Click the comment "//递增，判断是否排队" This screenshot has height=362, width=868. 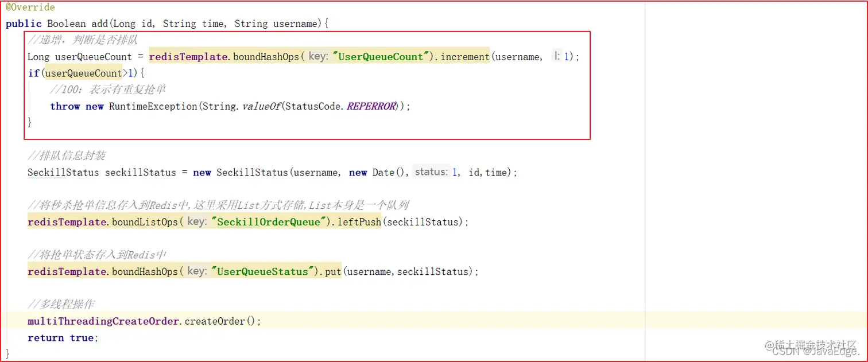click(x=83, y=40)
